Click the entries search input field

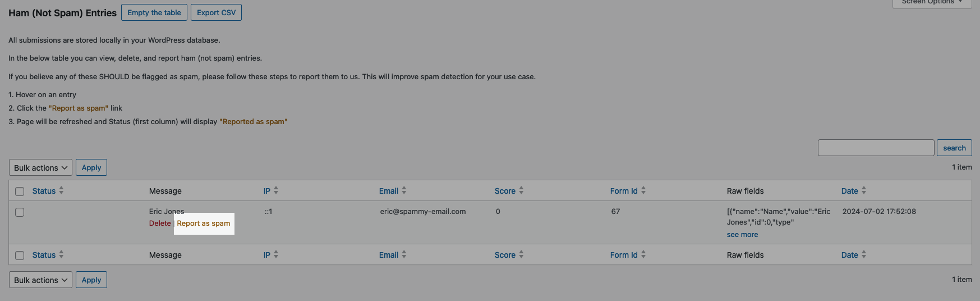click(876, 148)
